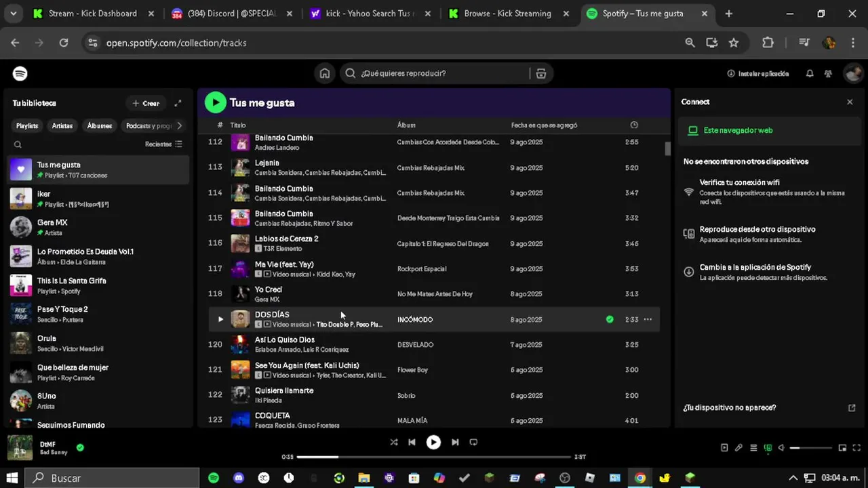Toggle the green Connect to device icon
Image resolution: width=868 pixels, height=488 pixels.
pos(768,447)
